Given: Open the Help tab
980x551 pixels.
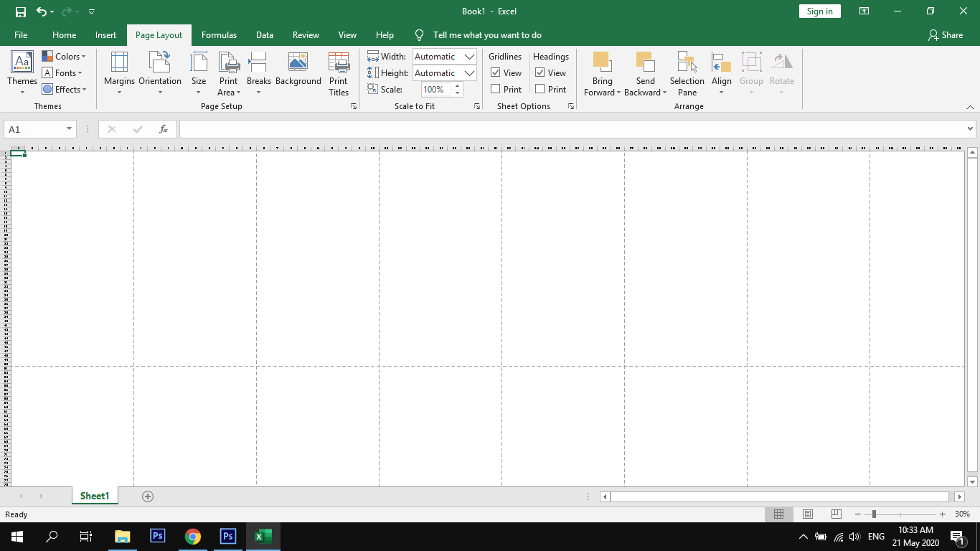Looking at the screenshot, I should 385,35.
